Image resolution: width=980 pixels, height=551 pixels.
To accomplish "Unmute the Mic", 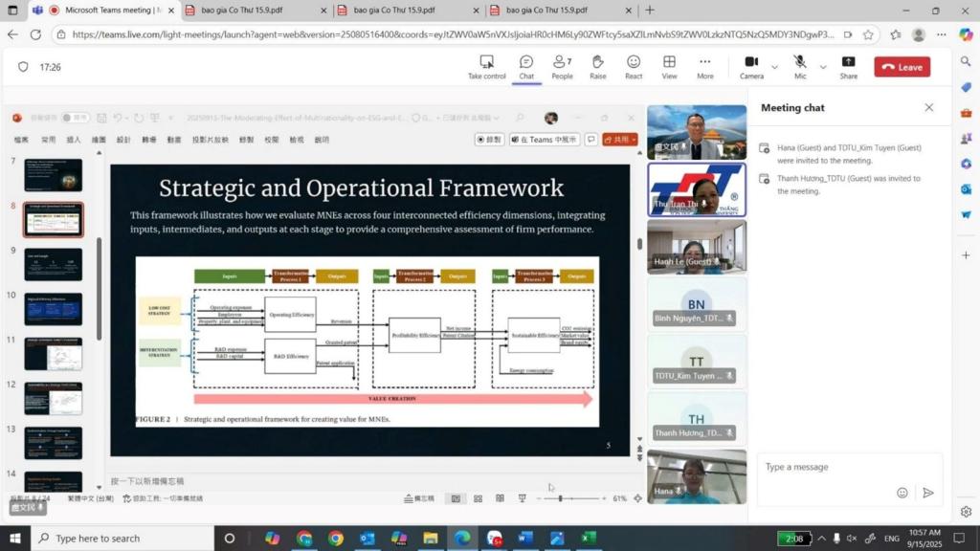I will click(799, 67).
